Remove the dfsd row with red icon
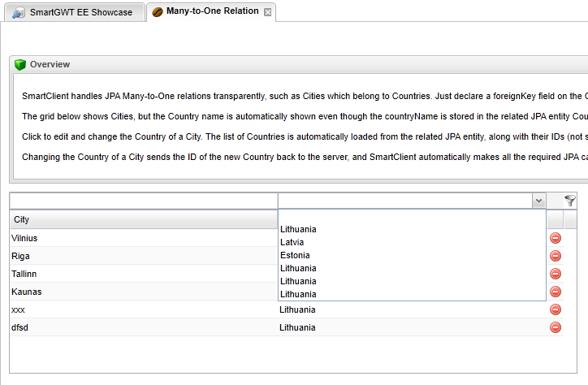This screenshot has height=385, width=588. point(556,327)
